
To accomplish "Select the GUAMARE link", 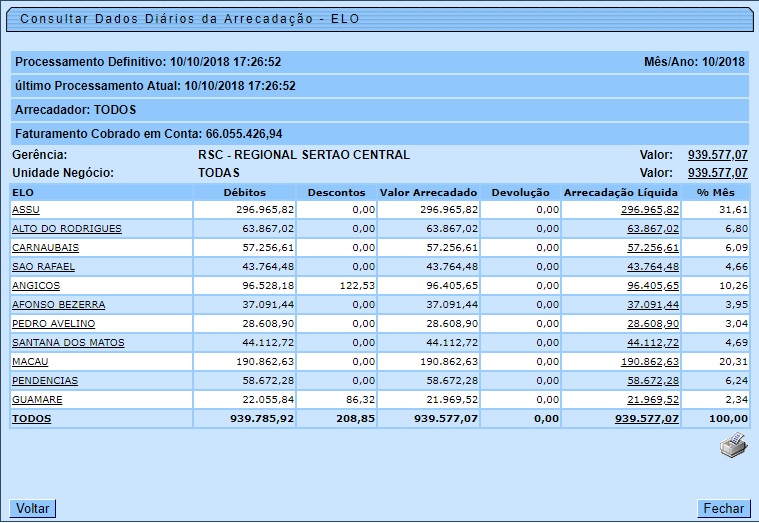I will coord(36,400).
